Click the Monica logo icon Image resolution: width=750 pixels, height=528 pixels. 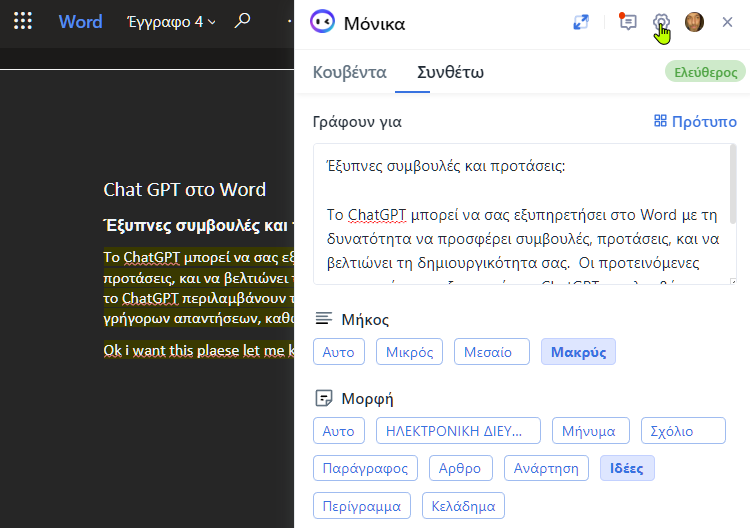coord(322,22)
